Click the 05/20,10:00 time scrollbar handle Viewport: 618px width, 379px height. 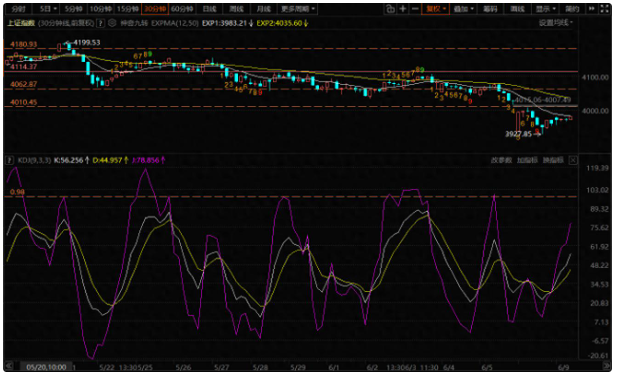46,367
